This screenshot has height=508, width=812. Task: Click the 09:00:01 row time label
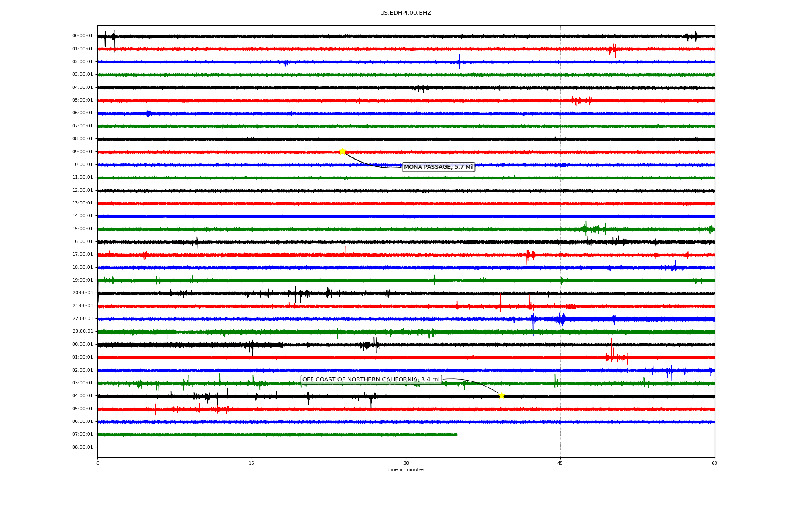[82, 152]
